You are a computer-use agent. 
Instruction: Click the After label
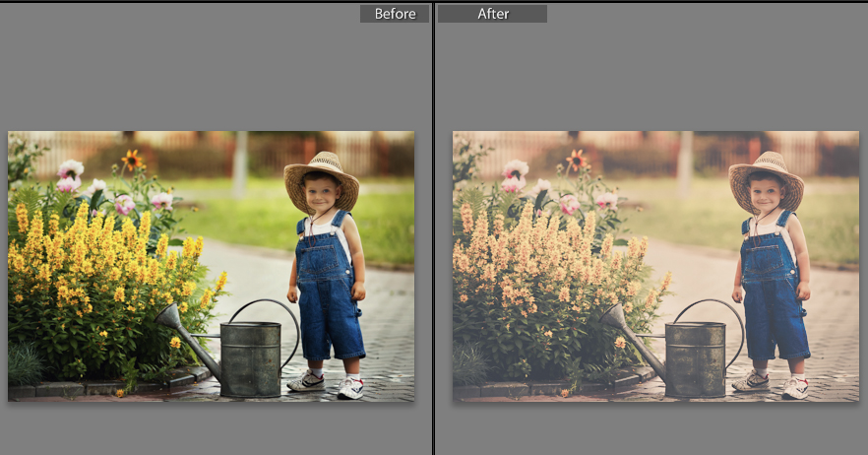click(x=492, y=14)
